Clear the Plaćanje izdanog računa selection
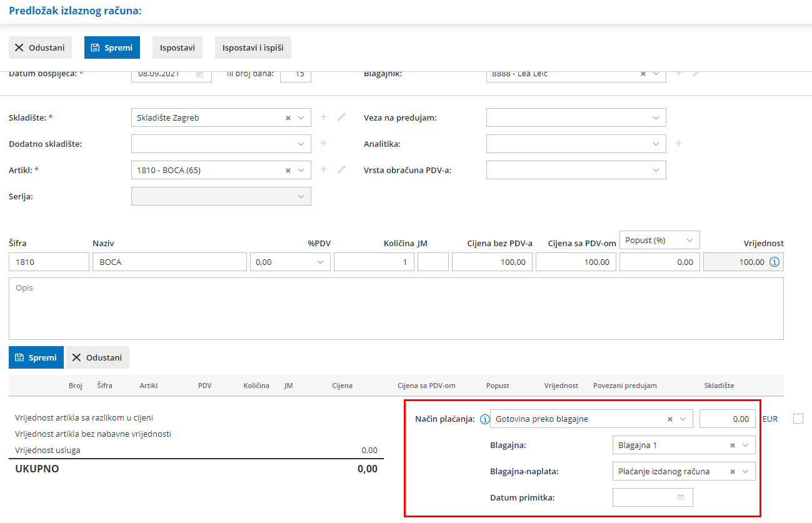 pyautogui.click(x=733, y=472)
